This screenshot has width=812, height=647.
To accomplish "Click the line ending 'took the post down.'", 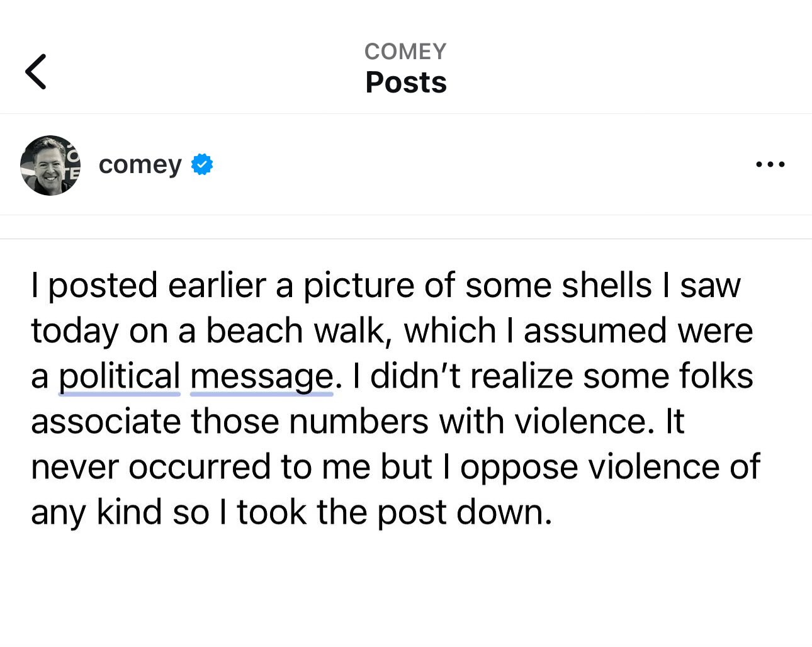I will pos(291,512).
